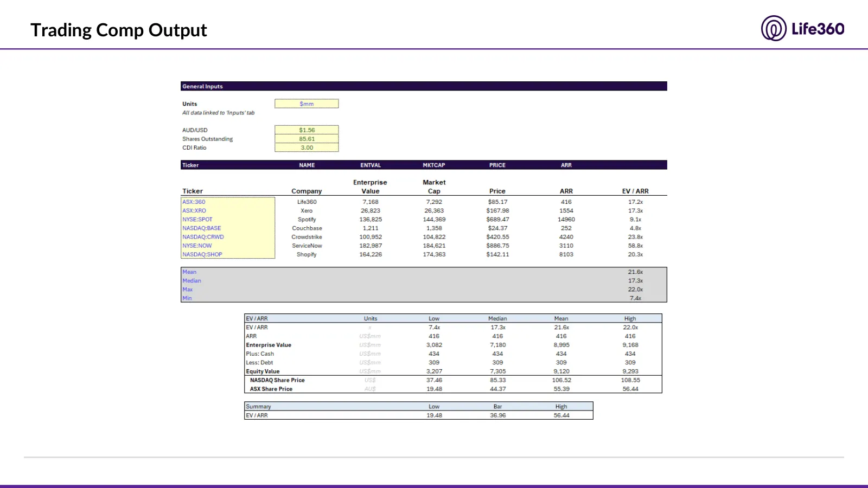868x488 pixels.
Task: Select the NASDAQ:SHOP ticker
Action: point(202,254)
